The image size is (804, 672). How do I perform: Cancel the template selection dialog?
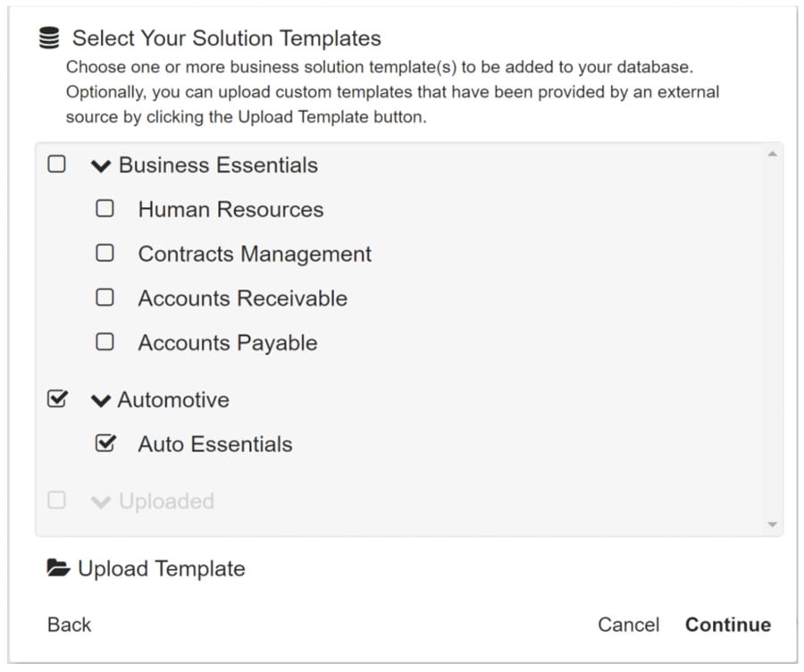[629, 625]
